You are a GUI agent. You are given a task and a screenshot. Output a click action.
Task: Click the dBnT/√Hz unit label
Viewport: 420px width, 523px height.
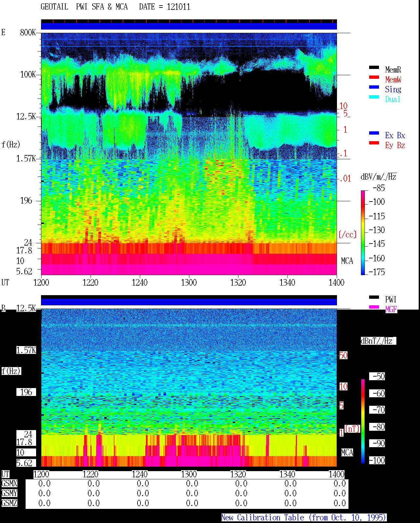coord(378,341)
